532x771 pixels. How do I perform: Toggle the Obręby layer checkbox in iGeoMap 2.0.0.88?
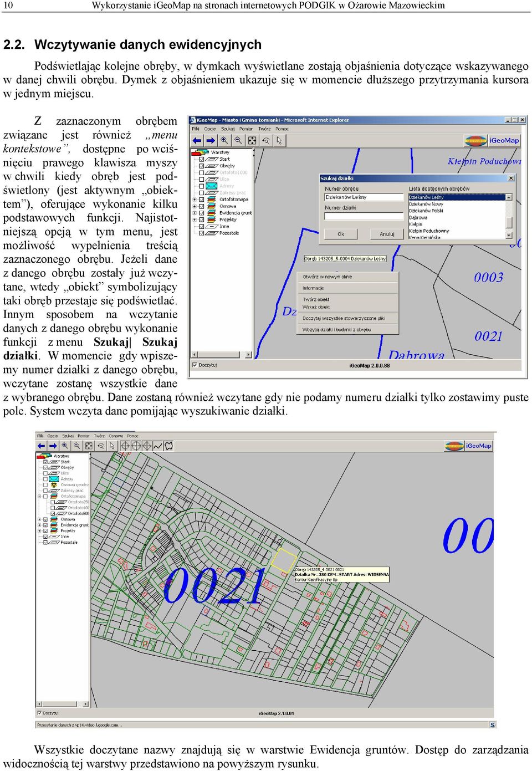coord(202,166)
